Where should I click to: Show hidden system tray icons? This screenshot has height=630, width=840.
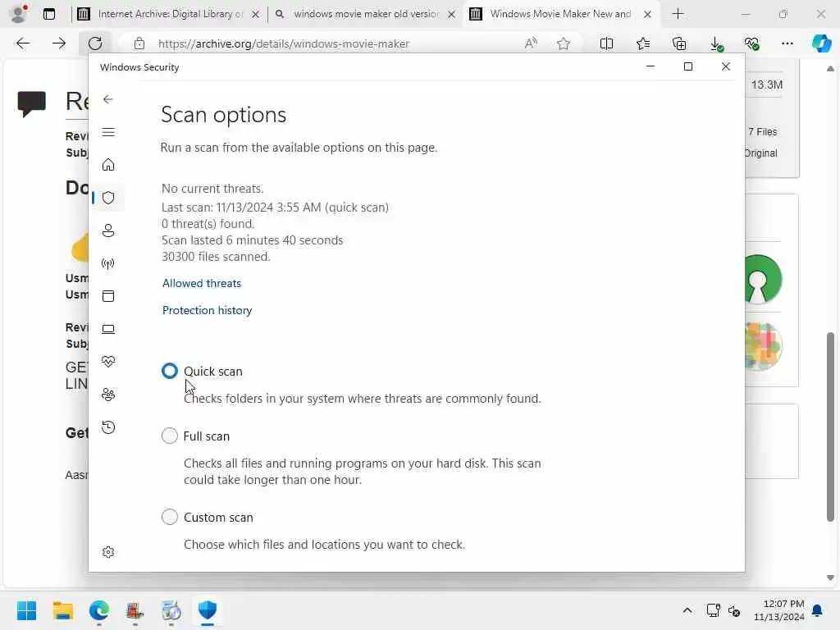point(687,610)
